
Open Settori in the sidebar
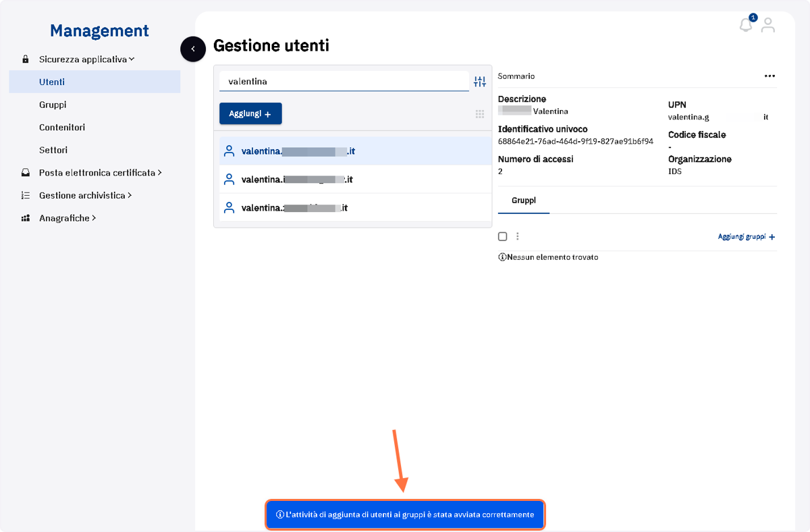53,150
